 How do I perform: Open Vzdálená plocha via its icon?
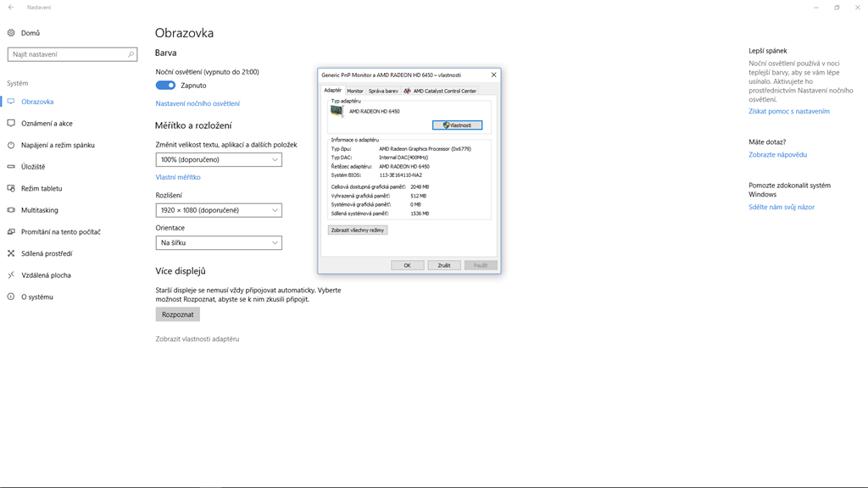(11, 275)
